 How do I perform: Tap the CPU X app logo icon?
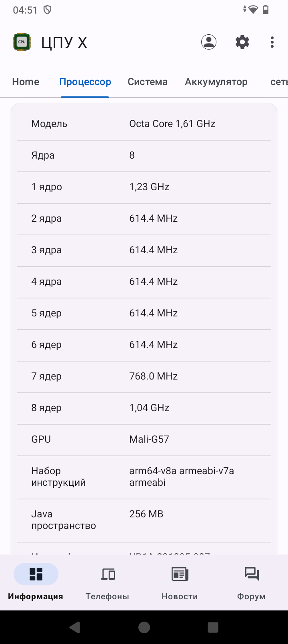coord(22,42)
